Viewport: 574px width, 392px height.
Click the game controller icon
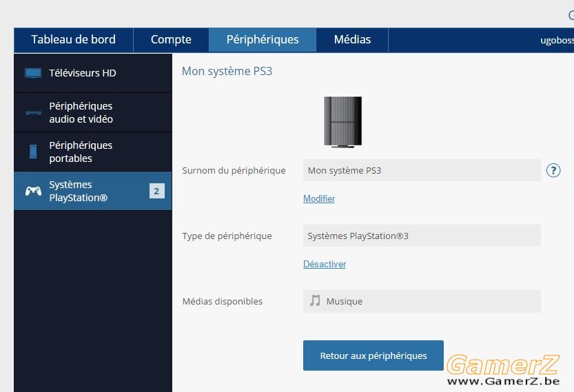pos(33,191)
